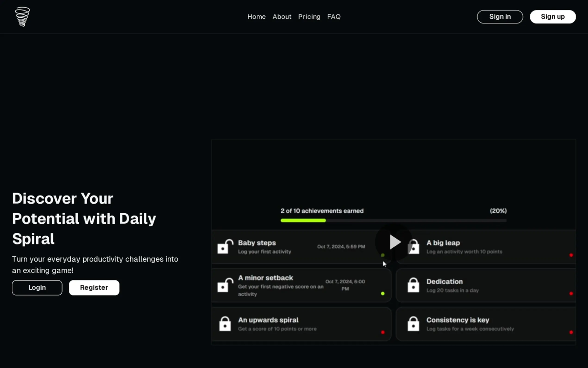
Task: Click the Register button in hero
Action: tap(94, 288)
